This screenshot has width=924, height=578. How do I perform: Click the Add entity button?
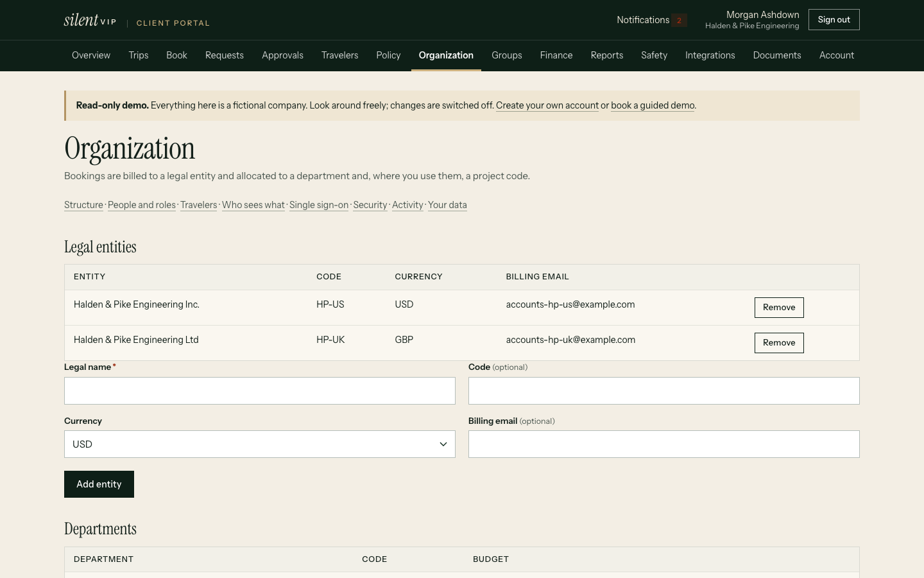99,484
